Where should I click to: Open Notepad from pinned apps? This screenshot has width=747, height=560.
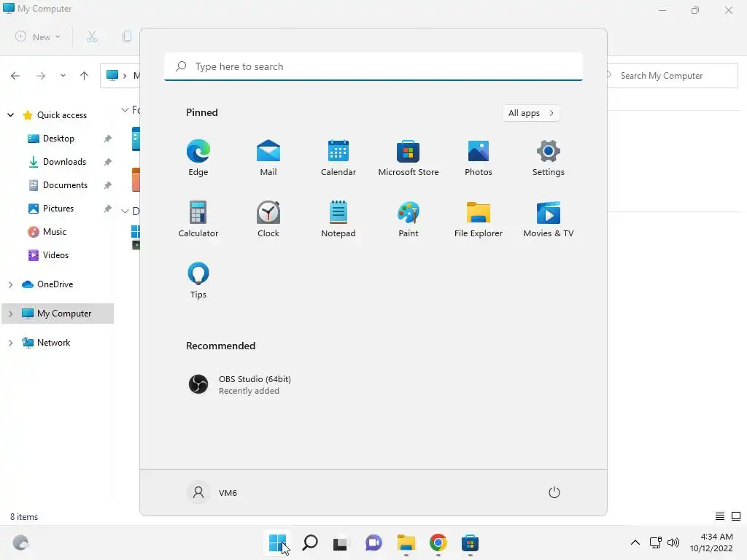338,219
